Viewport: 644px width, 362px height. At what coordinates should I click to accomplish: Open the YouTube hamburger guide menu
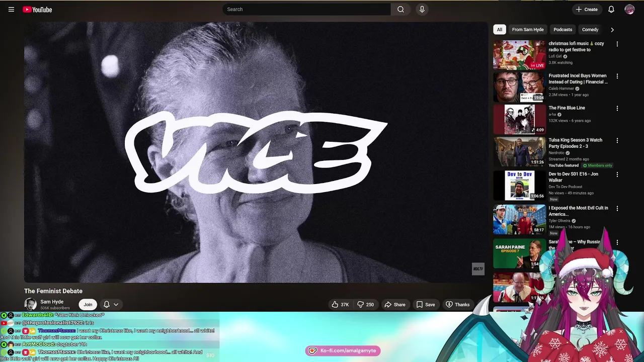tap(11, 9)
